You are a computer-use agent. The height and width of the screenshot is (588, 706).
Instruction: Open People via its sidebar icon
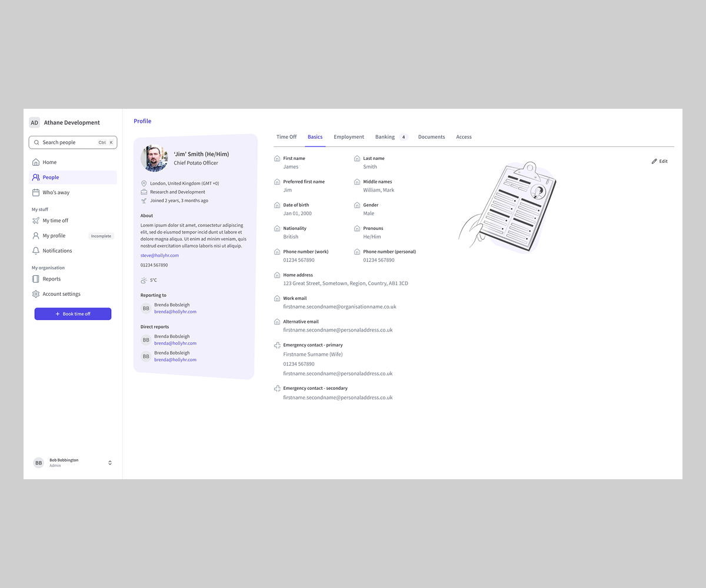point(36,178)
